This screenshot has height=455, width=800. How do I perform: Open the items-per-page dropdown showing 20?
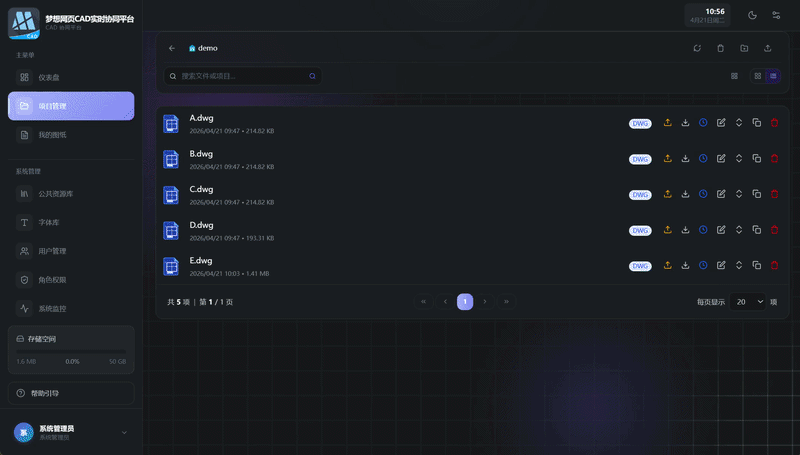coord(747,302)
